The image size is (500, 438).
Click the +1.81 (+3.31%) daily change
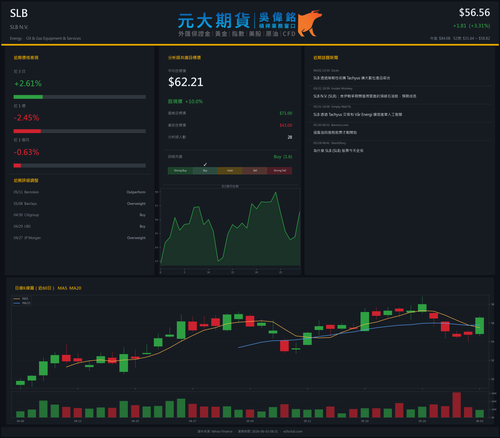tap(471, 26)
